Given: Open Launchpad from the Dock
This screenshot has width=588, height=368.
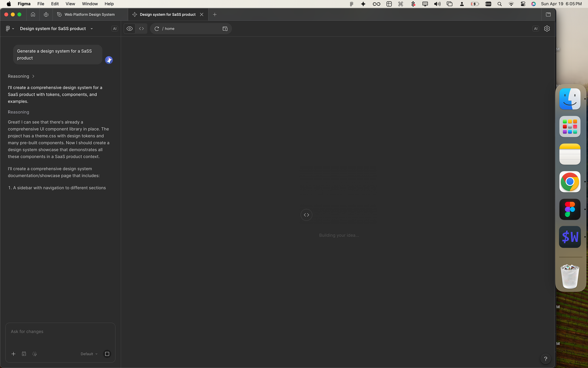Looking at the screenshot, I should (x=570, y=126).
